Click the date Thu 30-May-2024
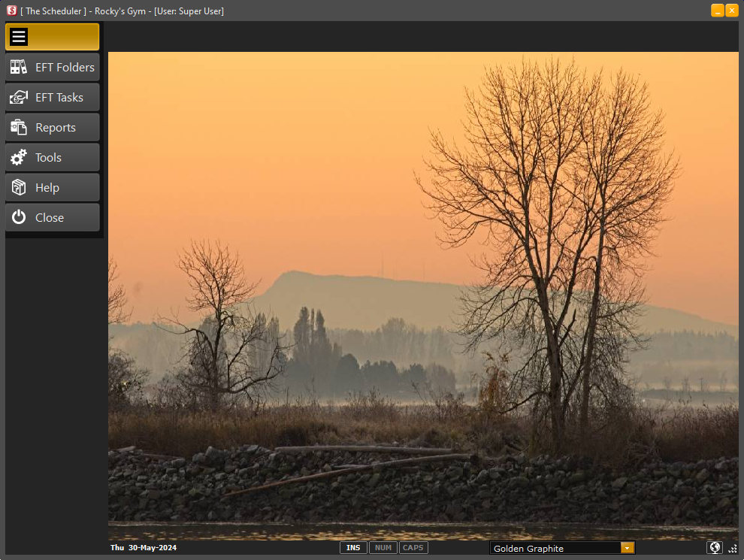 (144, 548)
